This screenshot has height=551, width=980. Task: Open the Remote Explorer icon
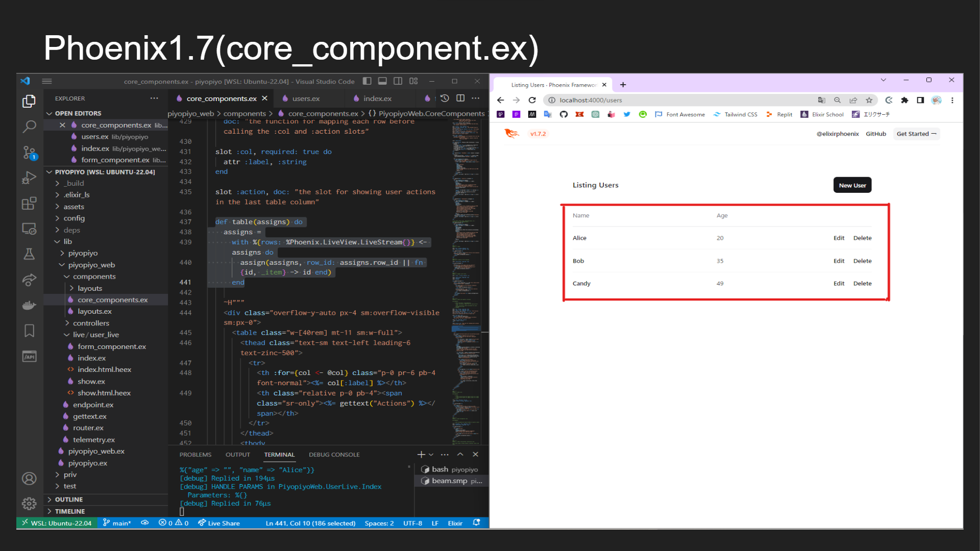coord(29,229)
